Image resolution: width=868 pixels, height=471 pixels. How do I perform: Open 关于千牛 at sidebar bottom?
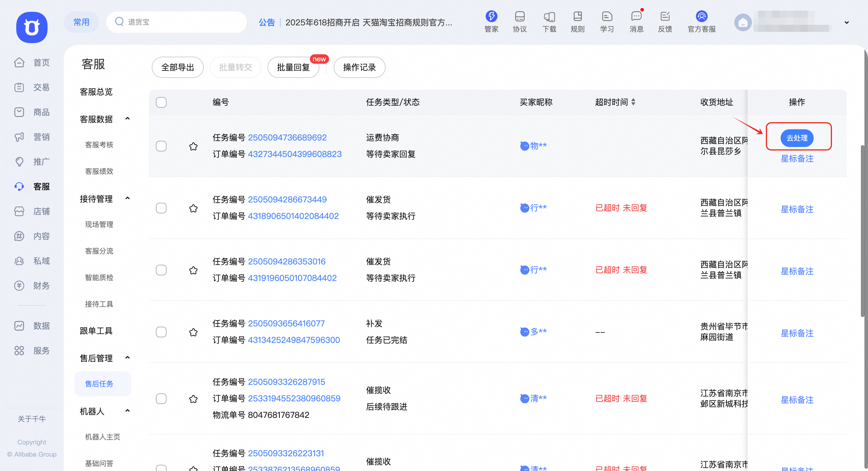[x=32, y=419]
